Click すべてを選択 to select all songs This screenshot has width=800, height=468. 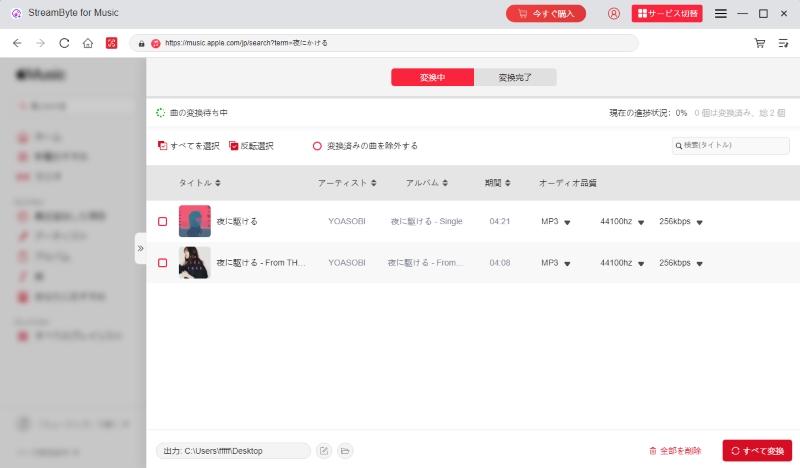[188, 146]
